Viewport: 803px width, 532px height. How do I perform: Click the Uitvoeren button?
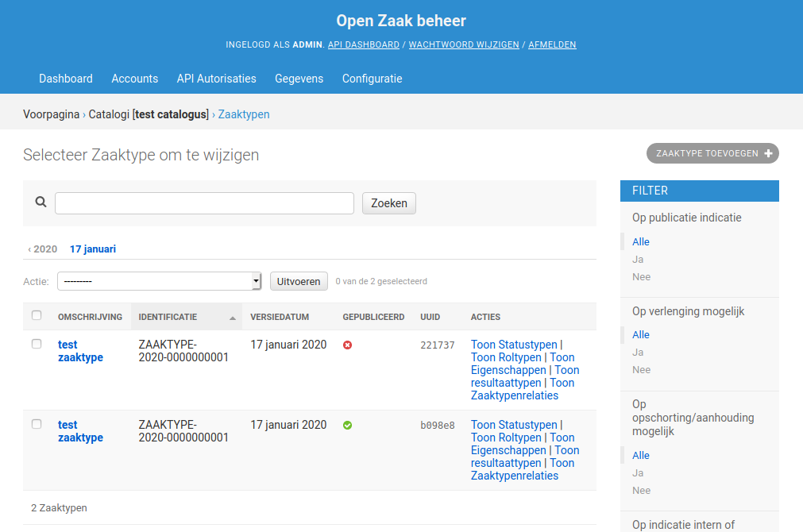299,281
